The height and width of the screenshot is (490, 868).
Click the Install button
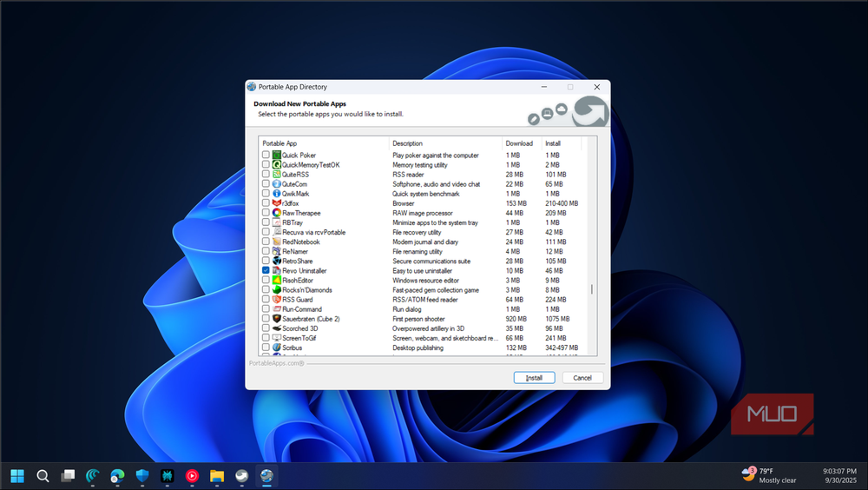click(534, 377)
